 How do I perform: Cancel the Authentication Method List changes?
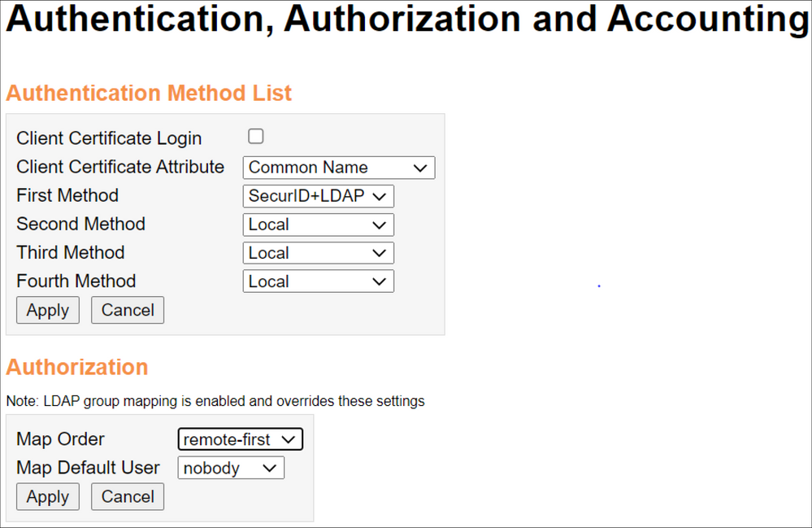click(x=128, y=310)
